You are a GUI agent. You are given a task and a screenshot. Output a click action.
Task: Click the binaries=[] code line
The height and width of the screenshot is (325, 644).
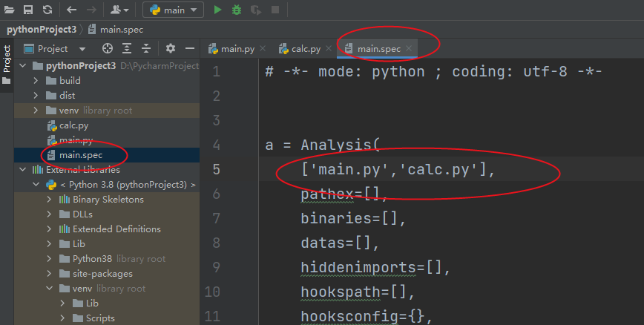coord(353,218)
